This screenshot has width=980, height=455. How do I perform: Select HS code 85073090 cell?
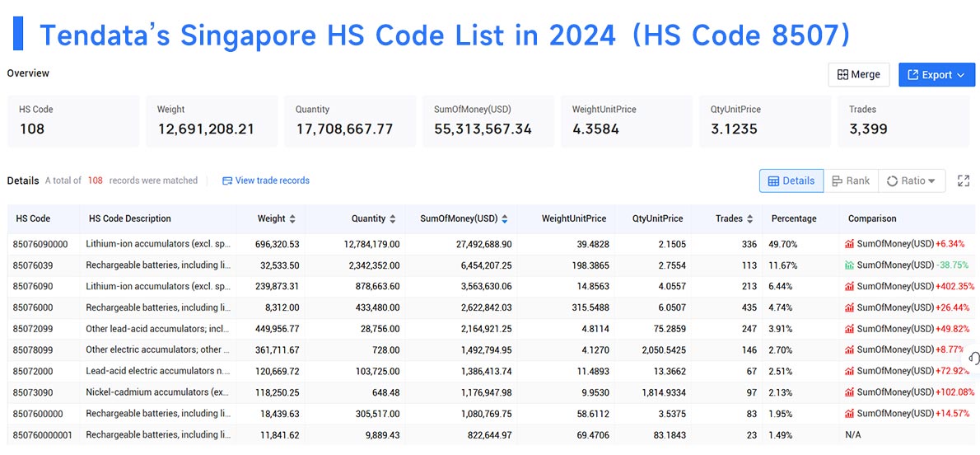tap(32, 392)
